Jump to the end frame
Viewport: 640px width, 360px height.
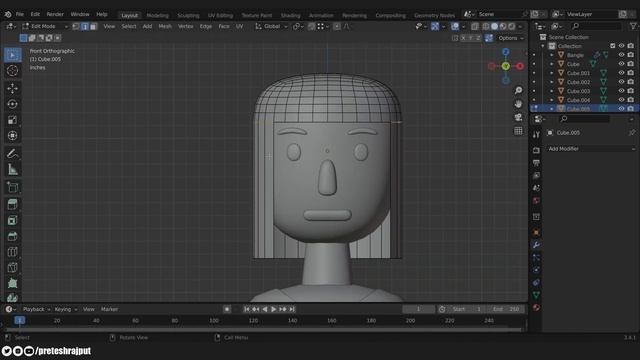pyautogui.click(x=292, y=309)
